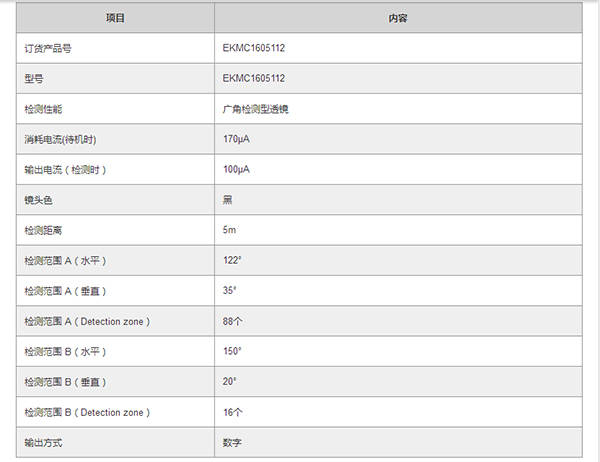The height and width of the screenshot is (462, 600).
Task: Select the 订货产品号 row label
Action: pos(49,48)
